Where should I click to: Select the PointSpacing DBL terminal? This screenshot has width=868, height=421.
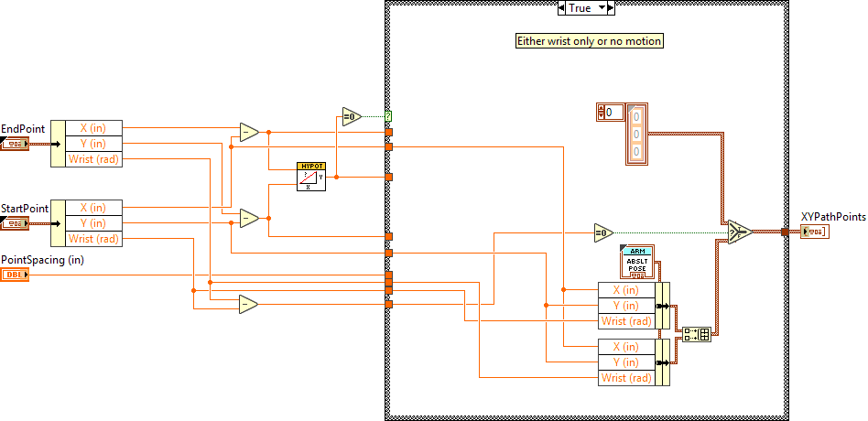coord(15,275)
